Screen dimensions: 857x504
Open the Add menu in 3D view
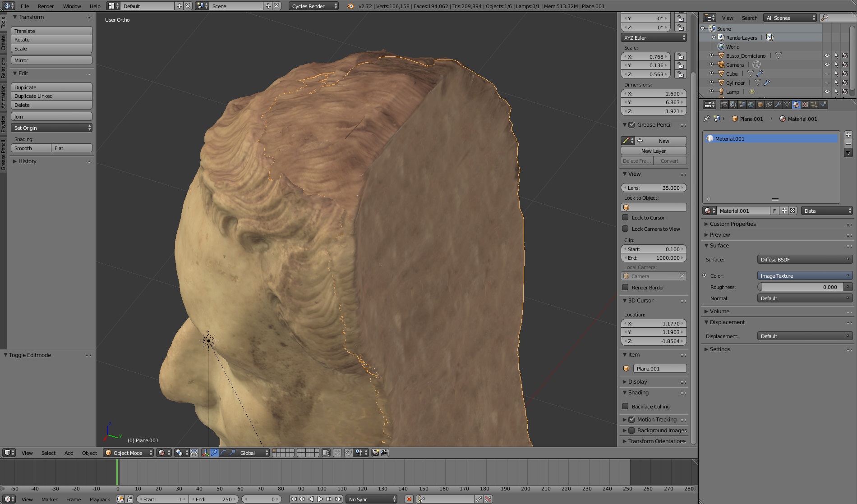[69, 453]
